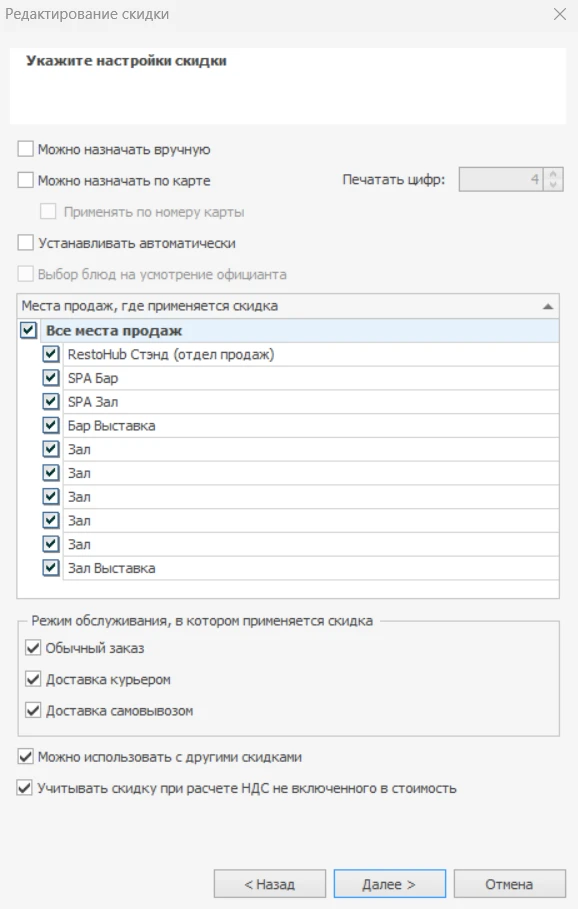
Task: Toggle 'Доставка самовывозом' checkbox
Action: click(x=33, y=710)
